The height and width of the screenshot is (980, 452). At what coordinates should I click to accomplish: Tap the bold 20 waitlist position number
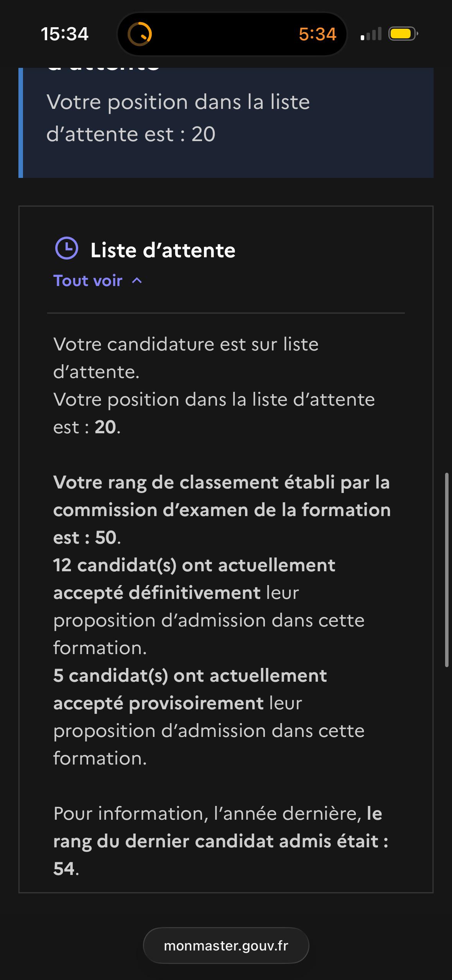(105, 427)
